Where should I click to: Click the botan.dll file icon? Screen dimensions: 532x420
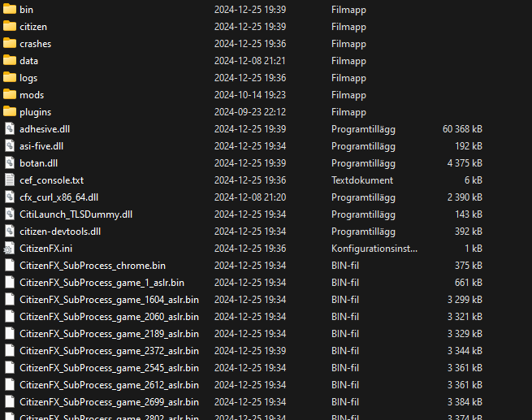pyautogui.click(x=10, y=162)
